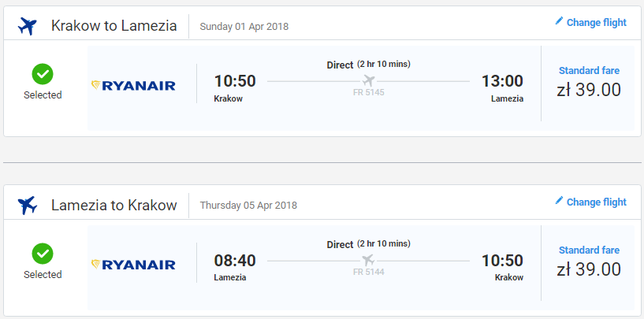Click the pencil icon on Krakow to Lamezia header
644x319 pixels.
559,21
